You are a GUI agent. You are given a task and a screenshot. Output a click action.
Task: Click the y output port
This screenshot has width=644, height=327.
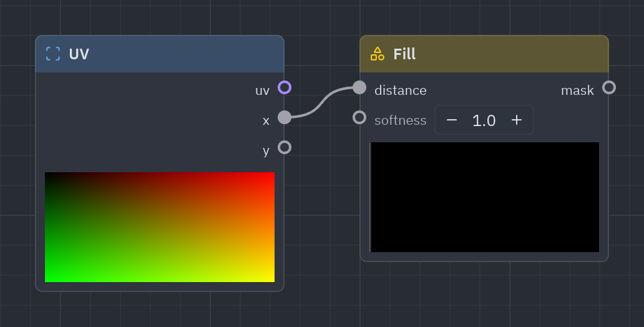coord(285,147)
